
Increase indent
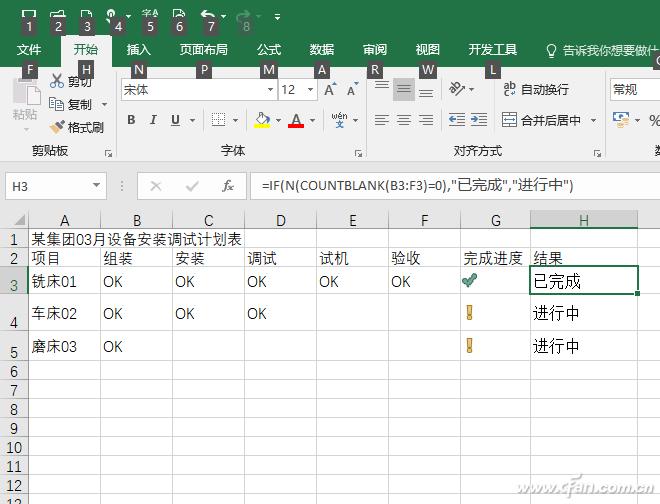tap(479, 120)
